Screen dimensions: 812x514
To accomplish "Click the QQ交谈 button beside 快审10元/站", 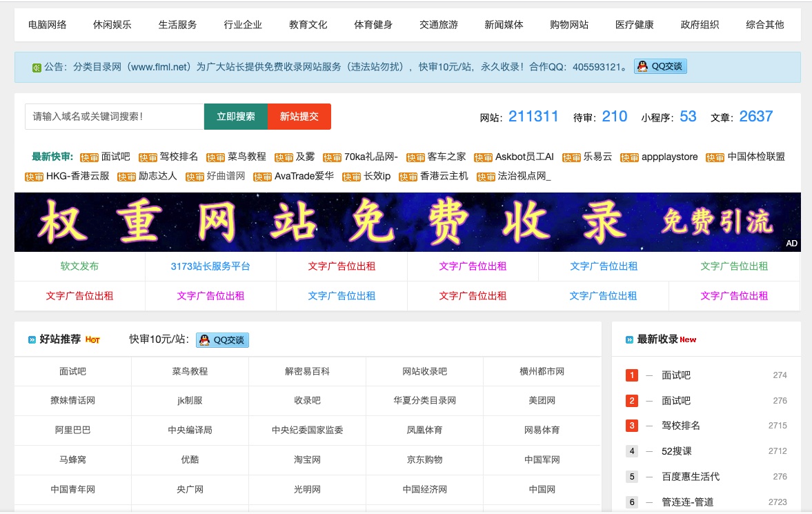I will [222, 340].
